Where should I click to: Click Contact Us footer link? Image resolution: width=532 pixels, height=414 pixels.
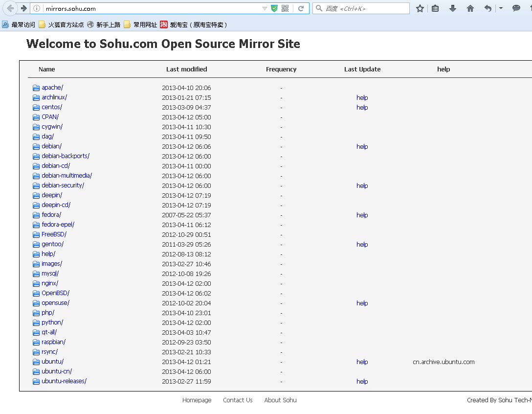(x=238, y=400)
